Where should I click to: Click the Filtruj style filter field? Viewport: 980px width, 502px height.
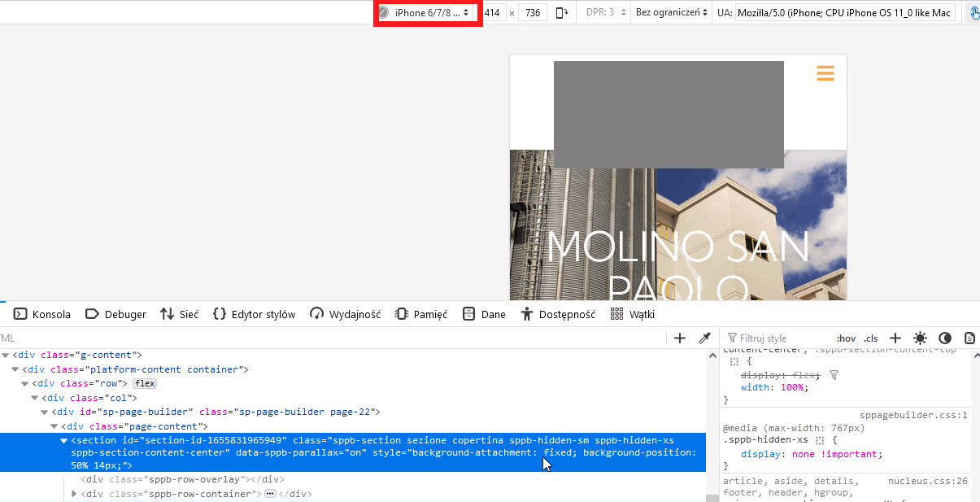pos(777,338)
